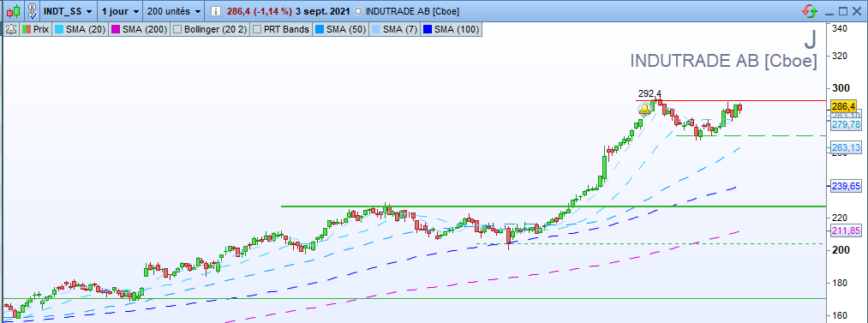Click the red-green refresh arrows icon
Viewport: 868px width, 323px height.
tap(810, 11)
